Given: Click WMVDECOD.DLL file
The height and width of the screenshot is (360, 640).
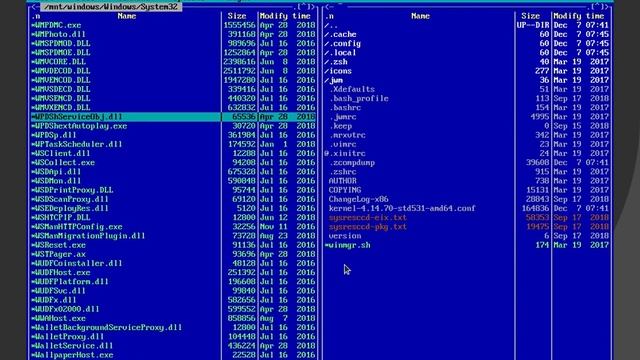Looking at the screenshot, I should pyautogui.click(x=173, y=71).
